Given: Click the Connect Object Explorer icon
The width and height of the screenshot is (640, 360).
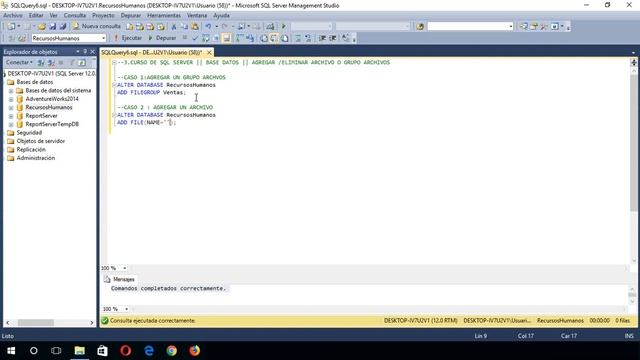Looking at the screenshot, I should pos(41,62).
